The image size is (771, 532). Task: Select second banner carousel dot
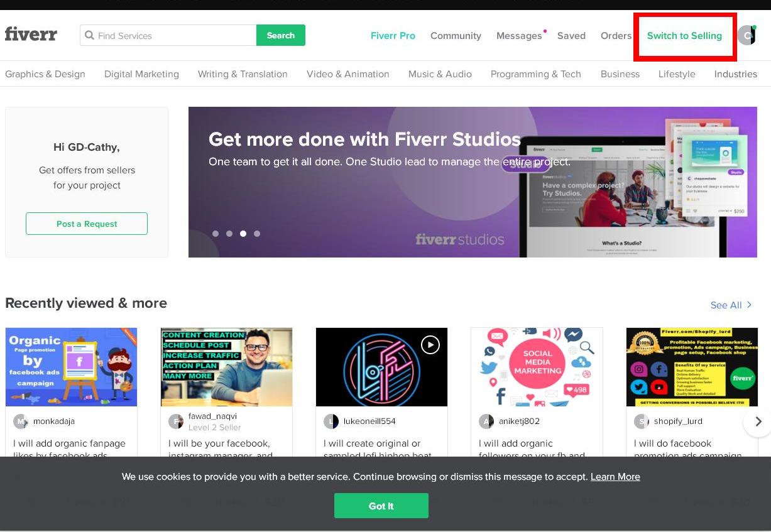coord(229,234)
